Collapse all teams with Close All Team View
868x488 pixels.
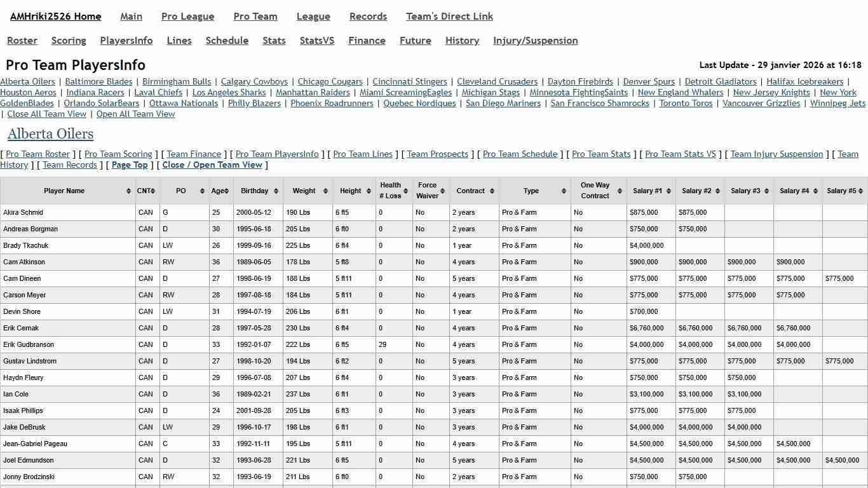46,114
